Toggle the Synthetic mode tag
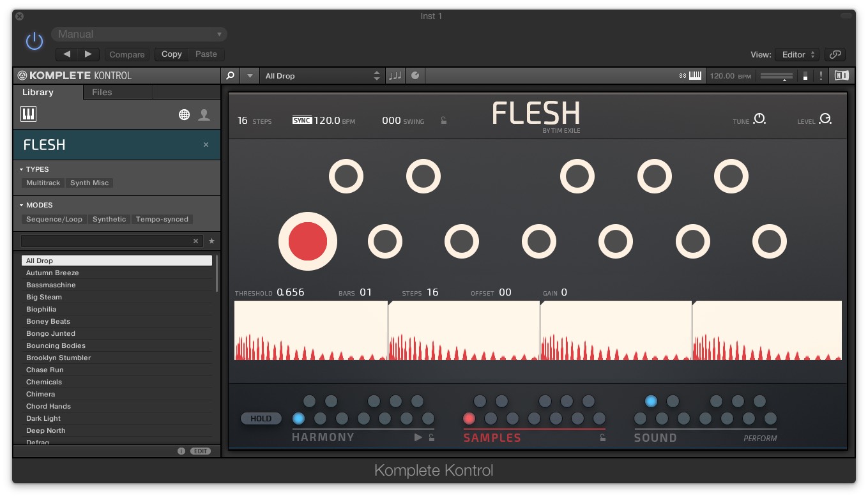Screen dimensions: 868x498 coord(109,219)
